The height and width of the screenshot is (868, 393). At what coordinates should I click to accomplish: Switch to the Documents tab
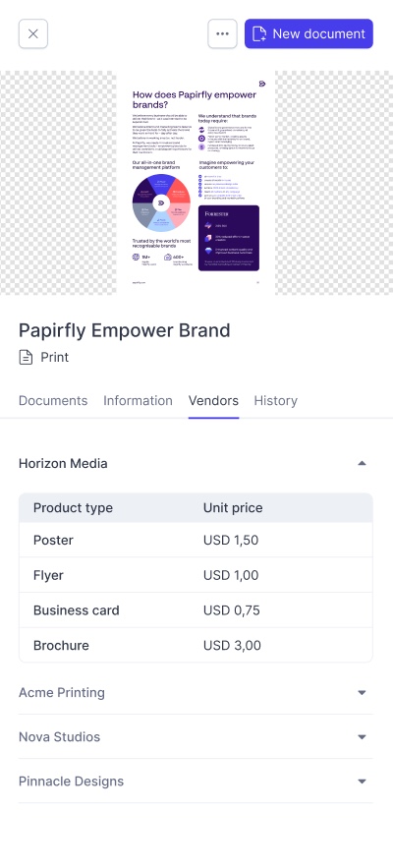pos(53,400)
